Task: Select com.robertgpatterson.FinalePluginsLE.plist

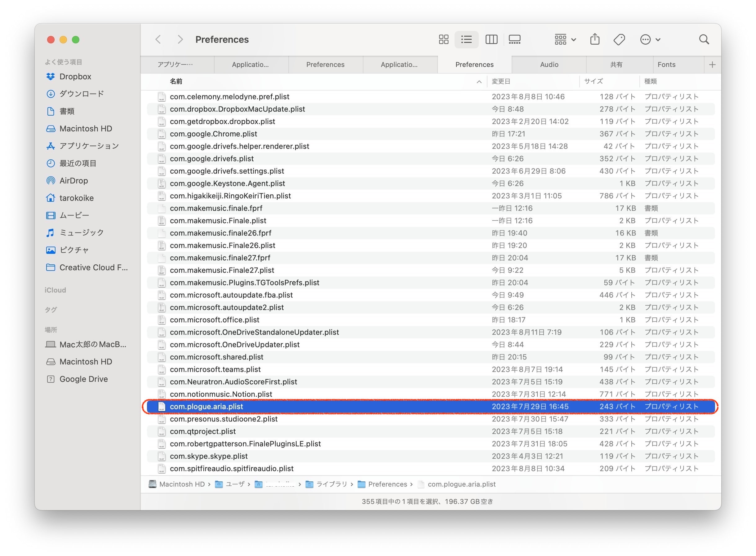Action: [x=431, y=444]
